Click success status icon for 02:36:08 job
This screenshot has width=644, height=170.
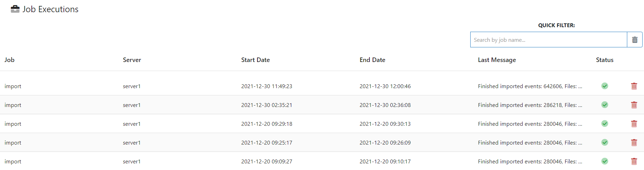pyautogui.click(x=605, y=105)
